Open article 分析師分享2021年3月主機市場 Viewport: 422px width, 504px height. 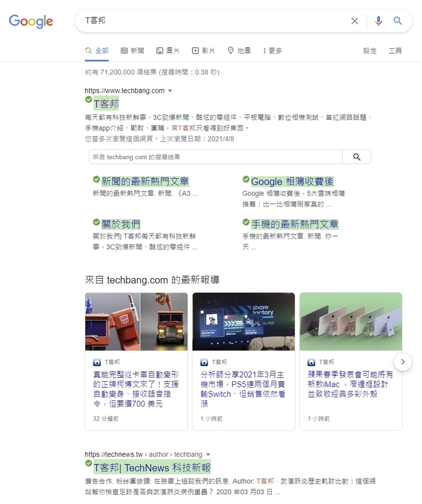tap(243, 389)
